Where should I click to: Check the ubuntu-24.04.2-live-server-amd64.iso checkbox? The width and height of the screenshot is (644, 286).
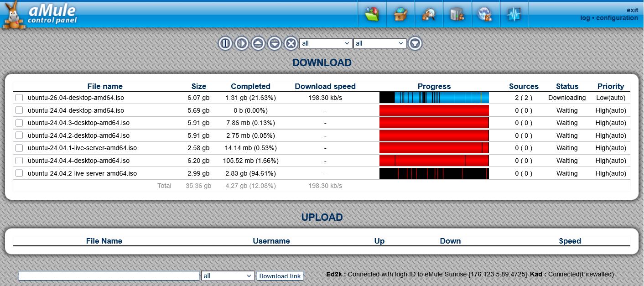pos(19,173)
